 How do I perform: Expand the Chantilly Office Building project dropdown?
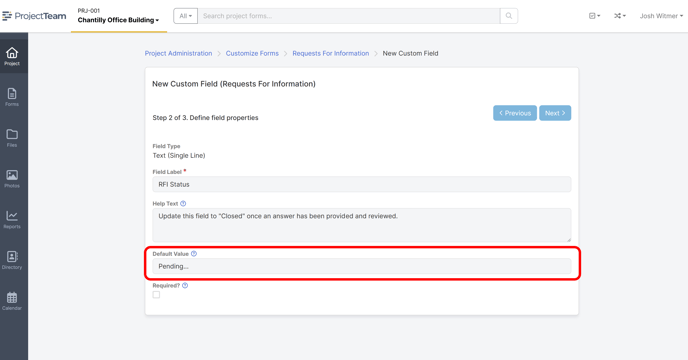tap(118, 20)
